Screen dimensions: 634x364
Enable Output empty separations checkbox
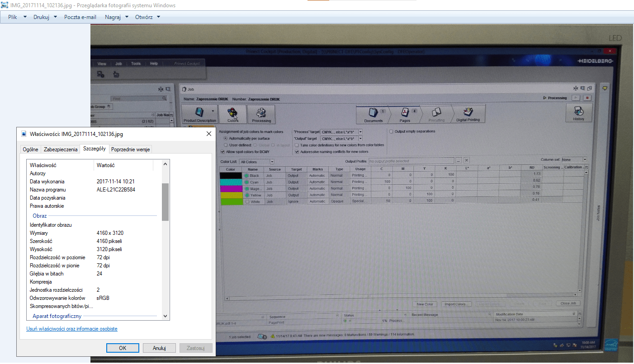tap(391, 131)
